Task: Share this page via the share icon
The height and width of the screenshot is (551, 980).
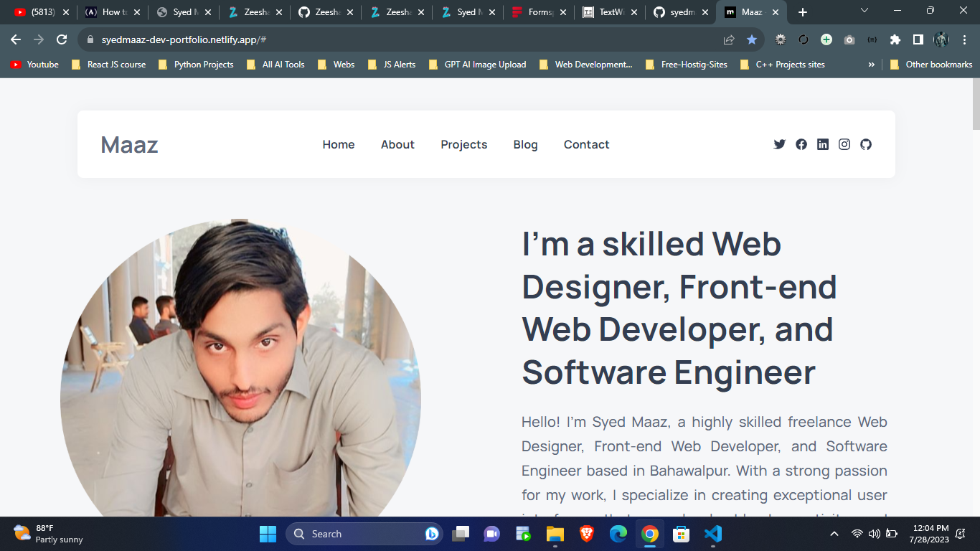Action: [729, 39]
